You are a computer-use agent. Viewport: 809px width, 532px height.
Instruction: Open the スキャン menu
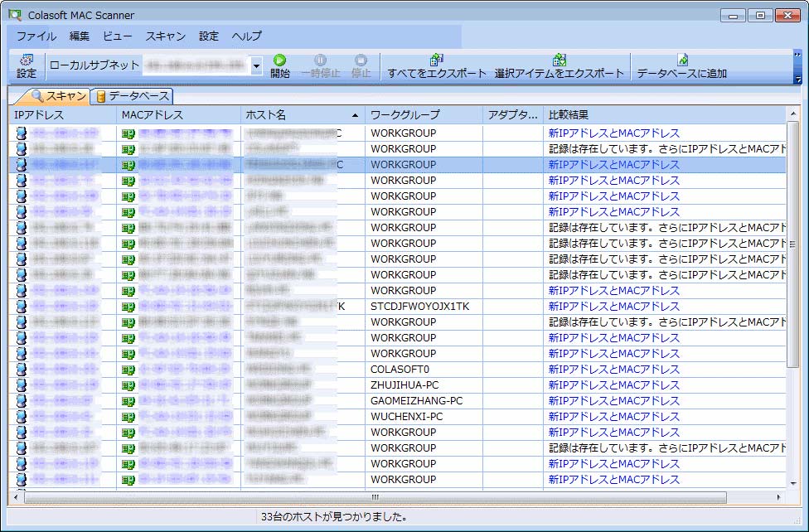pos(166,36)
